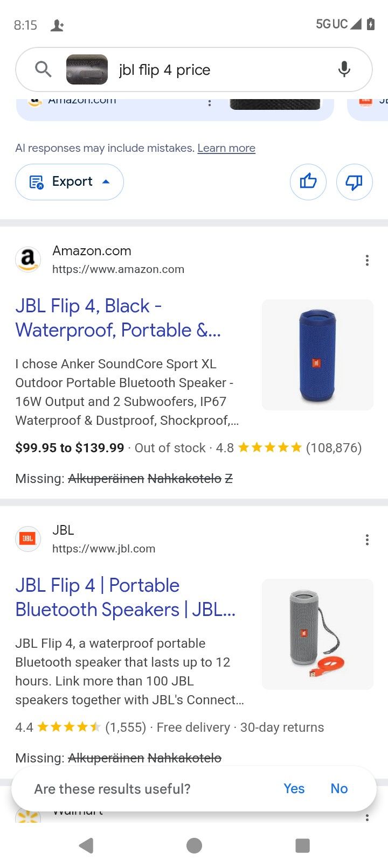The height and width of the screenshot is (868, 388).
Task: Open the JBL Flip 4, Black Amazon result
Action: tap(118, 318)
